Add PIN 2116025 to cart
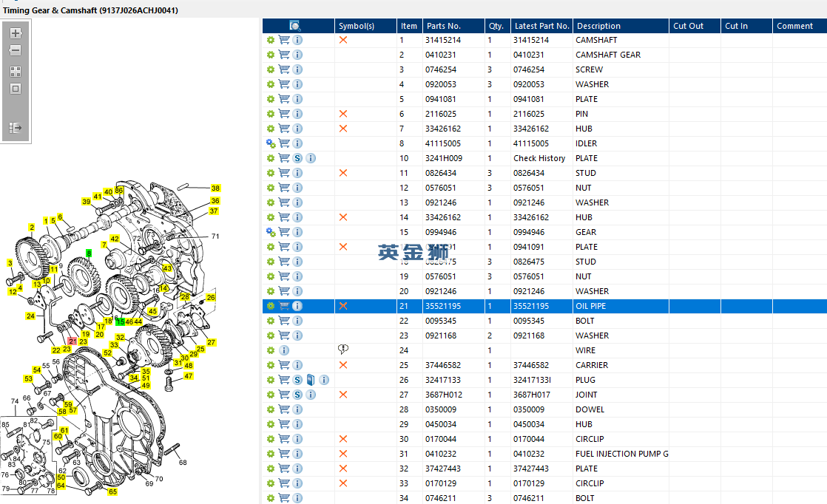 click(284, 114)
